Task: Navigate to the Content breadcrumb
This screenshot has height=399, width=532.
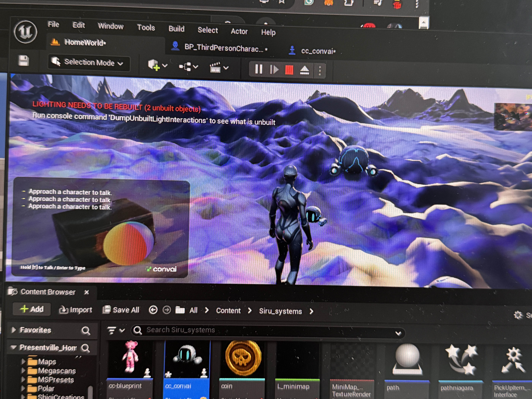Action: pyautogui.click(x=228, y=311)
